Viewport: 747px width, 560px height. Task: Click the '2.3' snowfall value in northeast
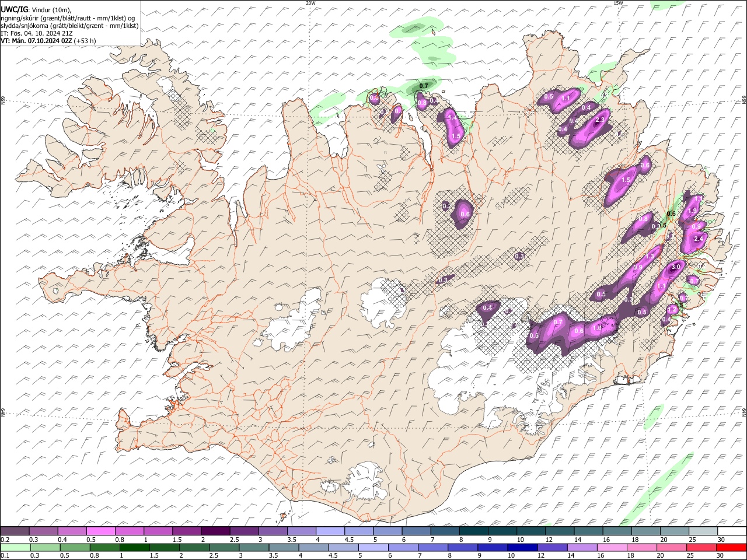[x=599, y=120]
